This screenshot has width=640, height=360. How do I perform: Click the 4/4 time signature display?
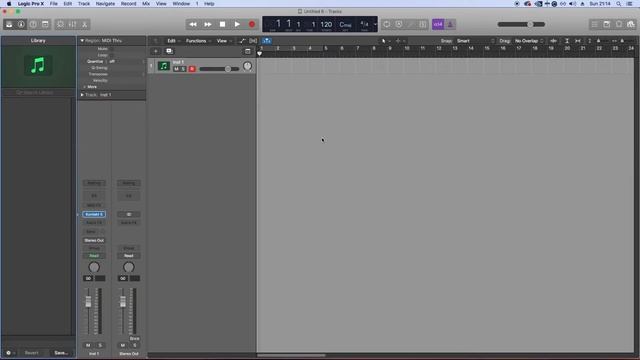tap(364, 24)
